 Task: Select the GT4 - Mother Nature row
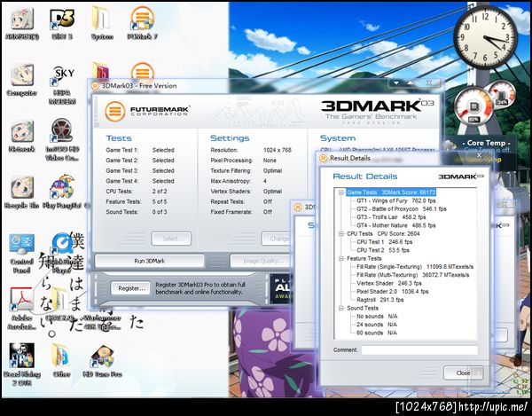pyautogui.click(x=396, y=225)
